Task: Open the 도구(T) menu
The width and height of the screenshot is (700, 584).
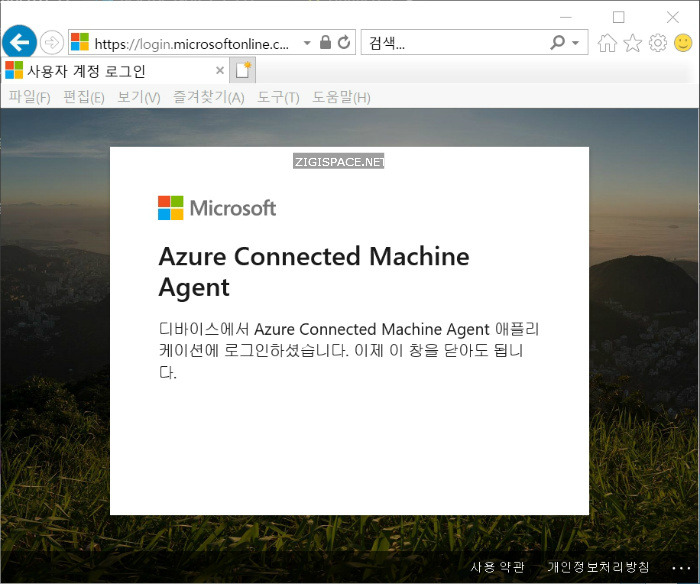Action: click(x=278, y=97)
